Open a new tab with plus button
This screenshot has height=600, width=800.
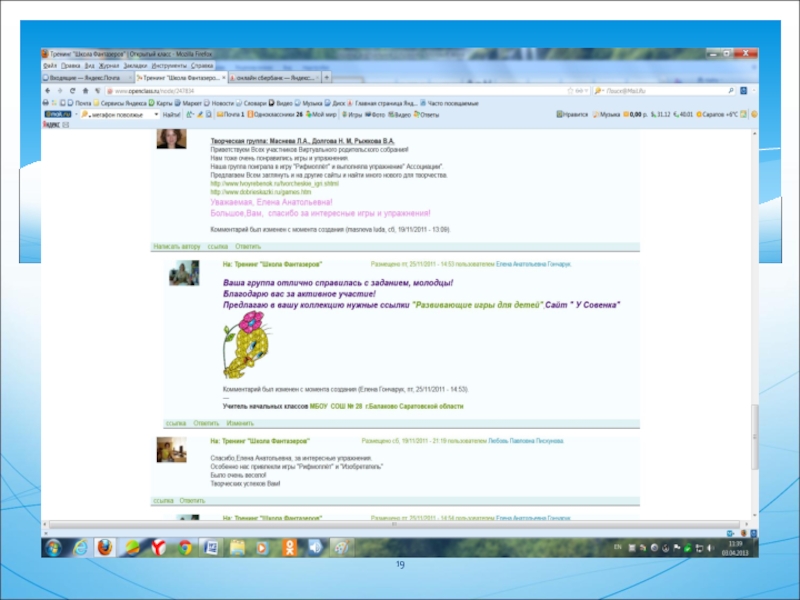point(327,78)
